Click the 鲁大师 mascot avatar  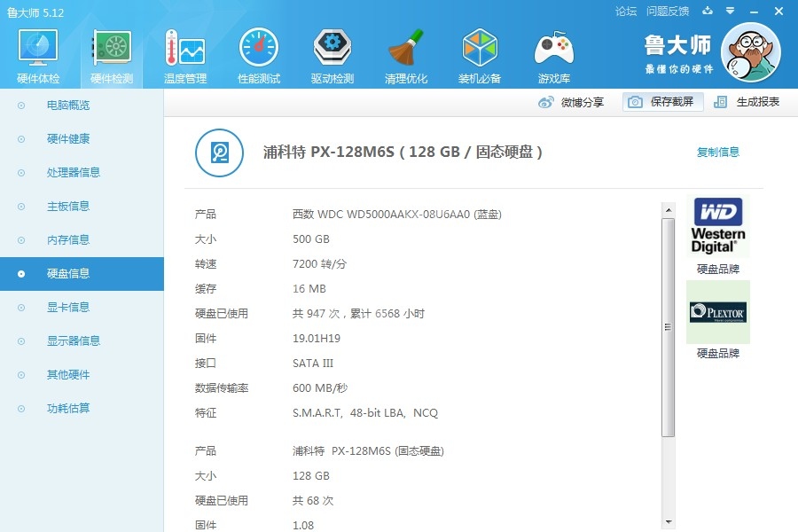coord(751,52)
